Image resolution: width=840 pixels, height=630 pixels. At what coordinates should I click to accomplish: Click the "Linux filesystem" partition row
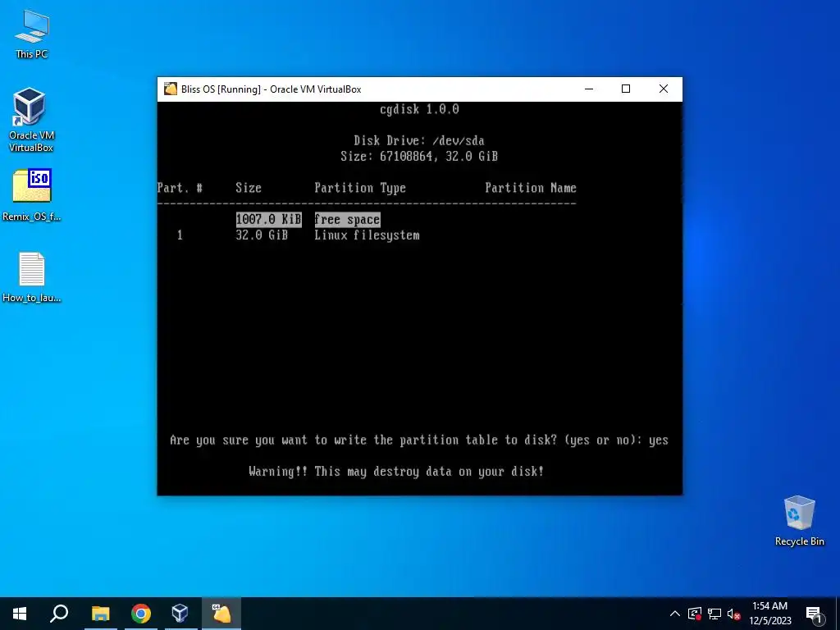click(367, 235)
